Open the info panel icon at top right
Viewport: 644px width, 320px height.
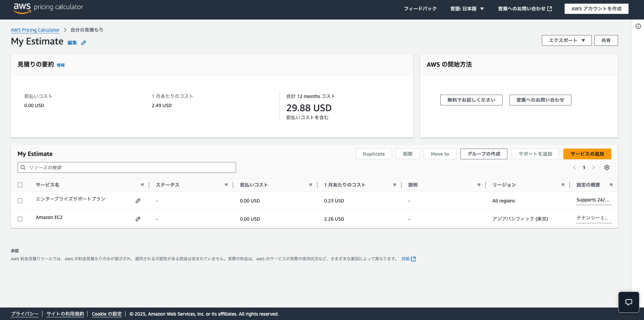click(x=638, y=26)
